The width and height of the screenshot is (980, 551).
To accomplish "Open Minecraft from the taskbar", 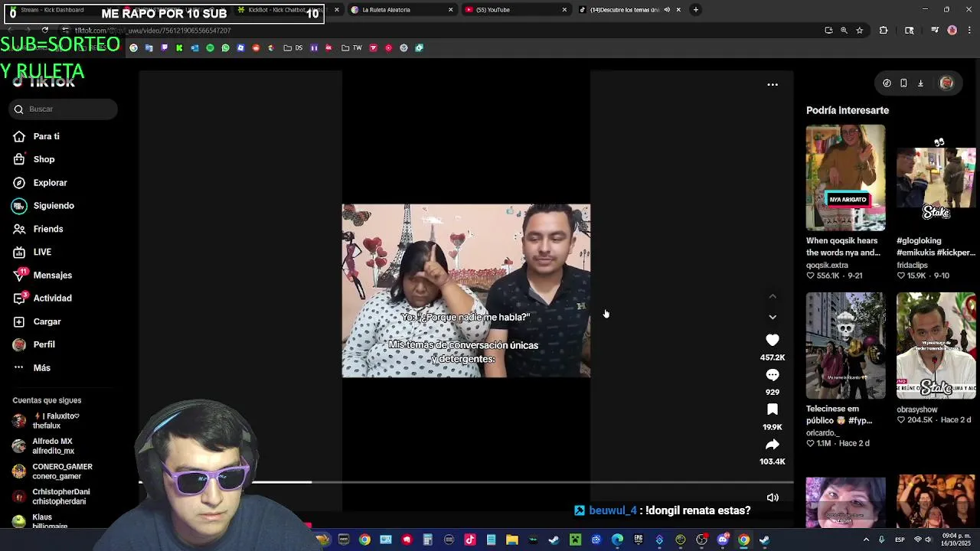I will (575, 540).
